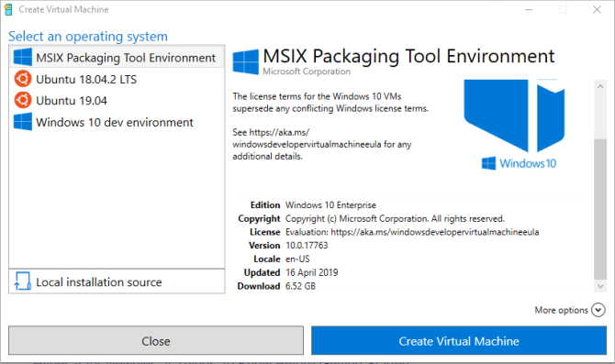Click Windows logo beside Windows 10 dev environment

point(23,122)
